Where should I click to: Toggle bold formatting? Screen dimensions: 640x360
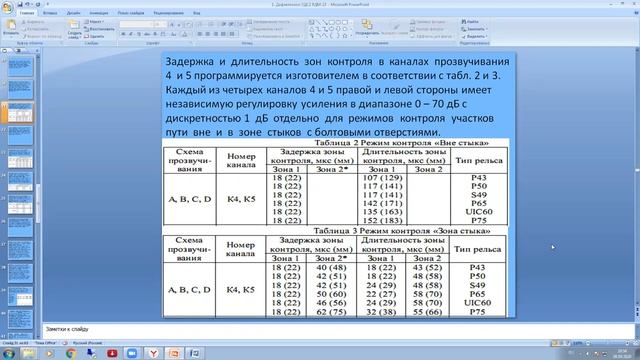click(x=123, y=34)
